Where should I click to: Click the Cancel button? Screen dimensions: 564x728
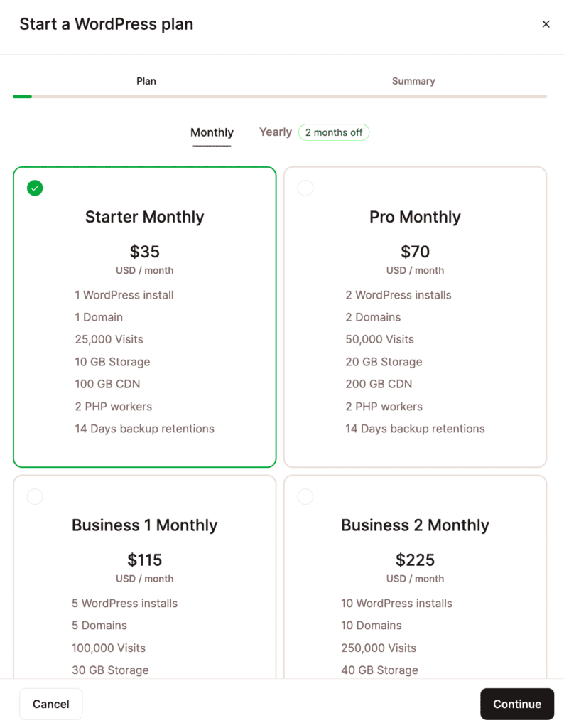[x=50, y=704]
